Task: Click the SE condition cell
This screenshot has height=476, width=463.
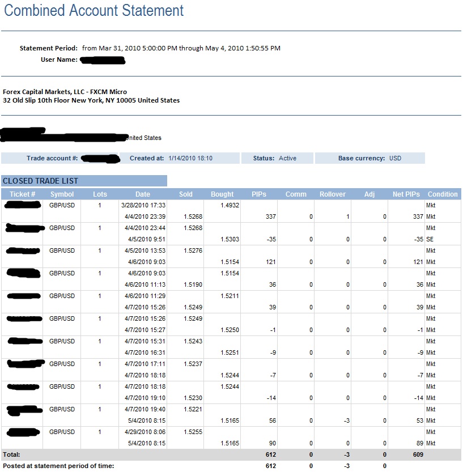Action: point(430,240)
